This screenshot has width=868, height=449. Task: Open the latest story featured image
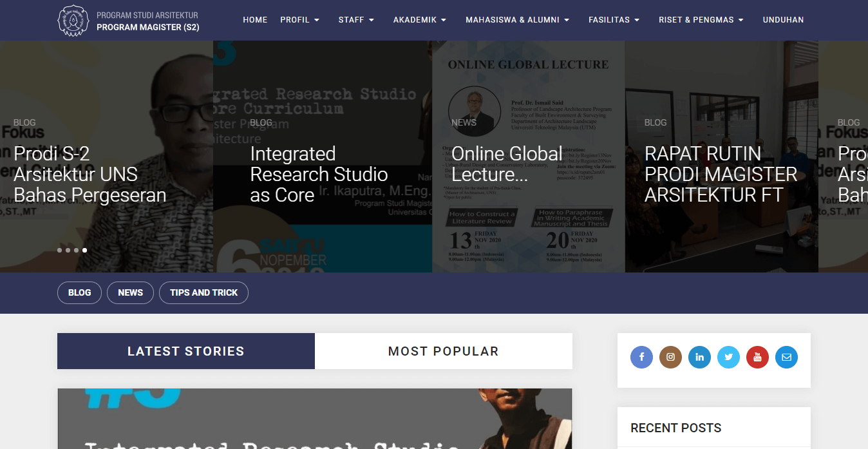point(315,419)
